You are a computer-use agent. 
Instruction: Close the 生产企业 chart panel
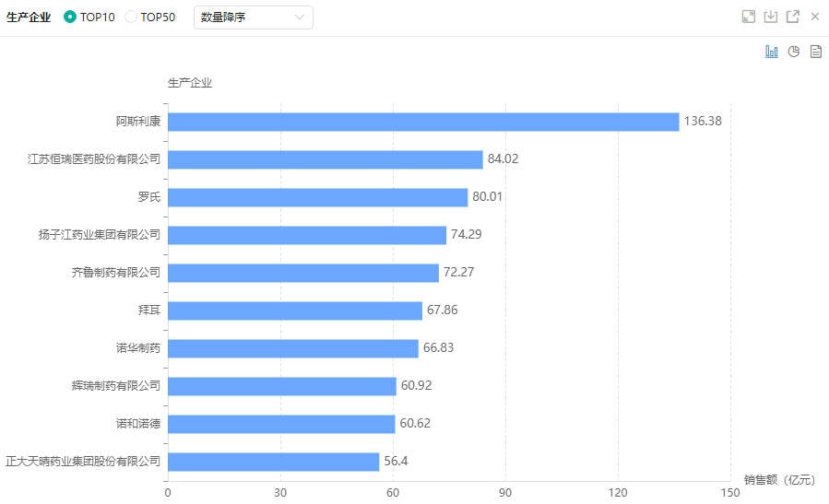tap(814, 17)
